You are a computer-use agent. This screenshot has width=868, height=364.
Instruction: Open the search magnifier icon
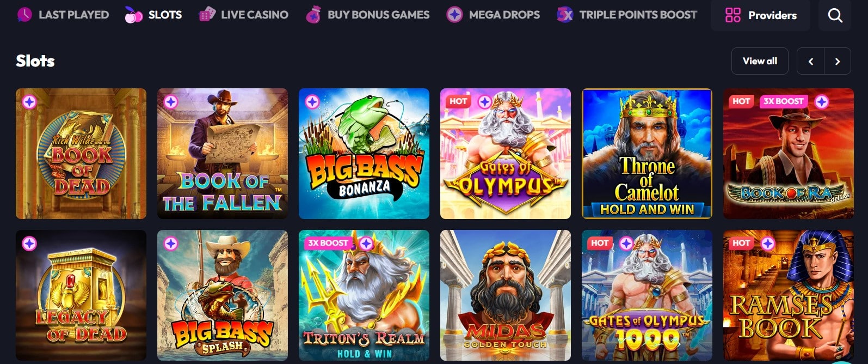coord(835,15)
